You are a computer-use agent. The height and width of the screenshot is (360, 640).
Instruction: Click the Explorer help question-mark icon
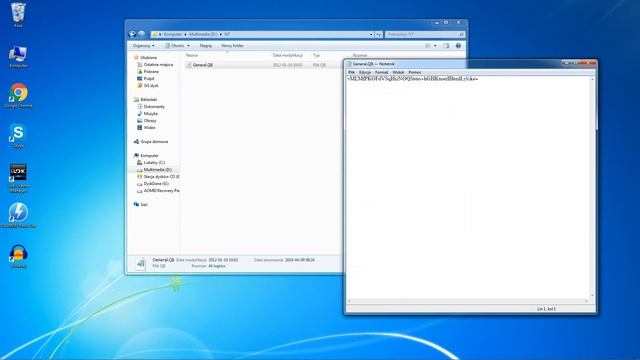click(458, 46)
